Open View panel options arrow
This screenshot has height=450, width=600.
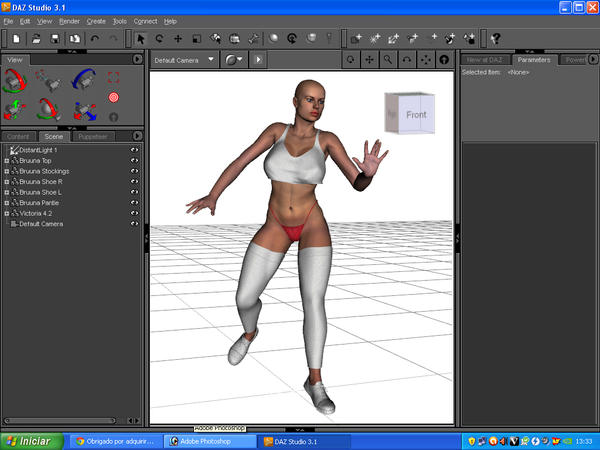(137, 59)
